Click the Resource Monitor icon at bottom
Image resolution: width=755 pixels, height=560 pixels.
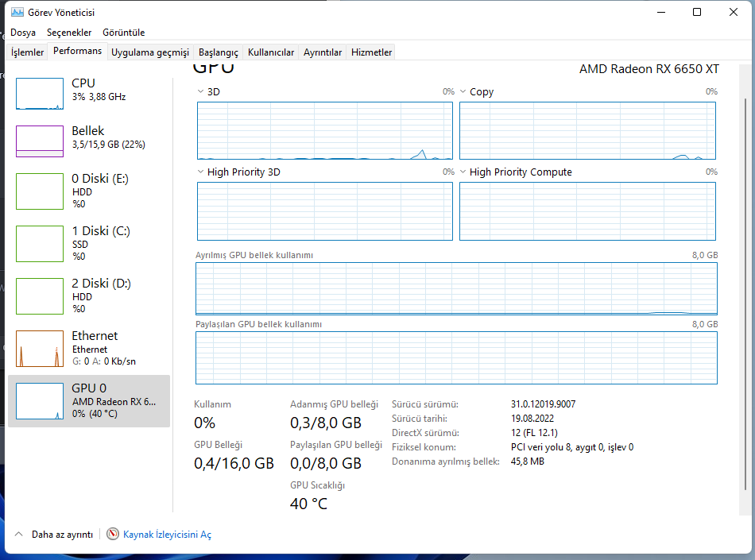(x=113, y=534)
